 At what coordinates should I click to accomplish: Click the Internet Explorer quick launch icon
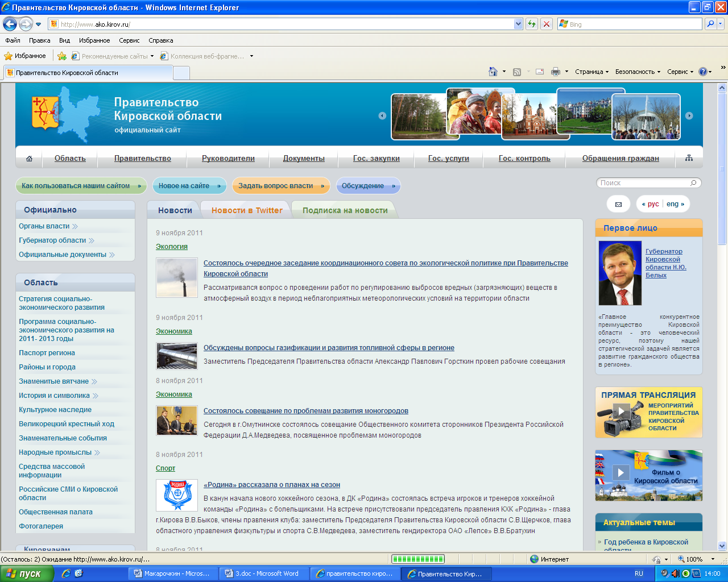(x=66, y=573)
